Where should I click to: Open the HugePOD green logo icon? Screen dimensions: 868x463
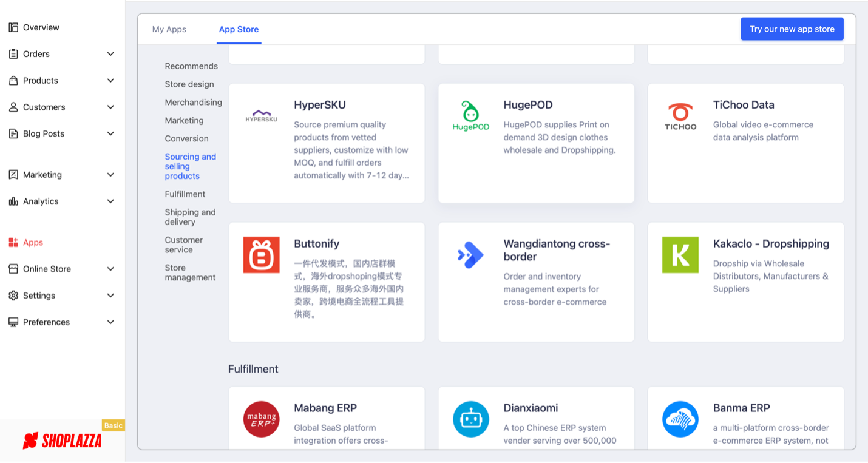(471, 116)
